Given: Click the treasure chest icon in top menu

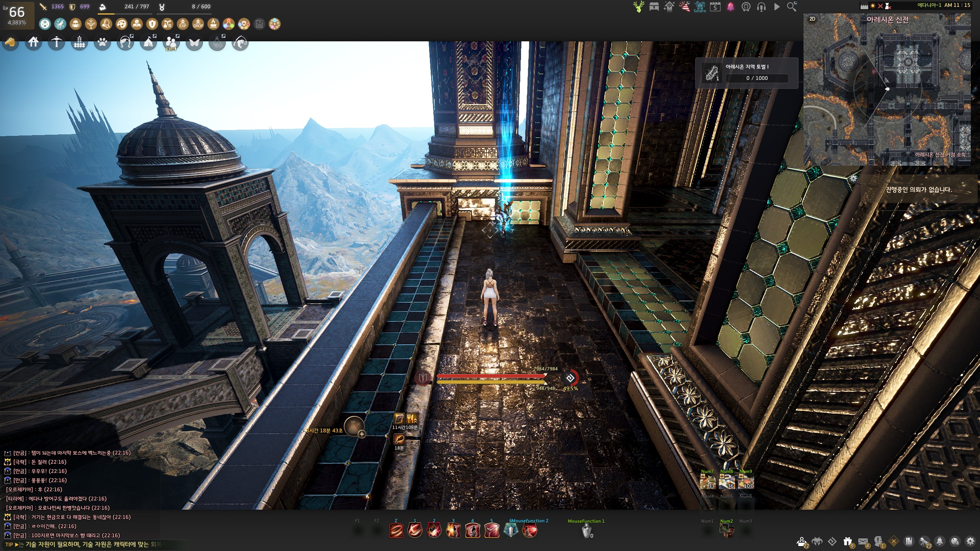Looking at the screenshot, I should tap(654, 7).
